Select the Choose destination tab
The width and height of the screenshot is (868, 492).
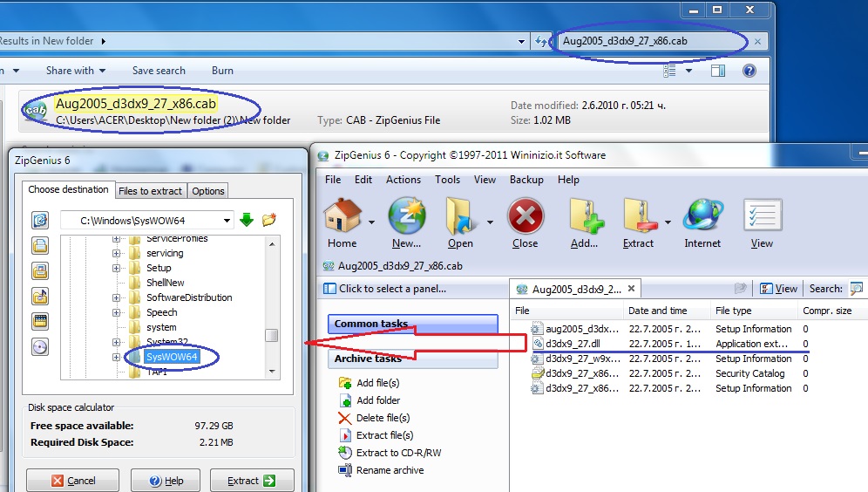[x=68, y=189]
